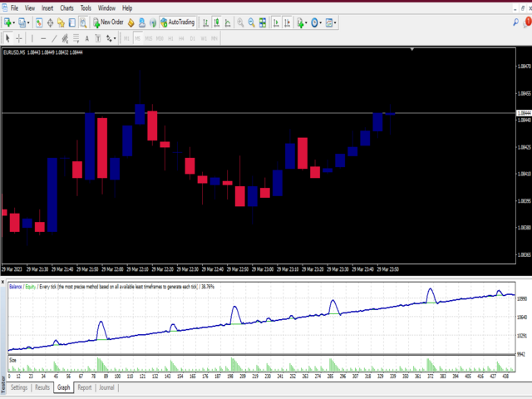Open the indicators list dropdown
The width and height of the screenshot is (532, 399).
click(302, 22)
